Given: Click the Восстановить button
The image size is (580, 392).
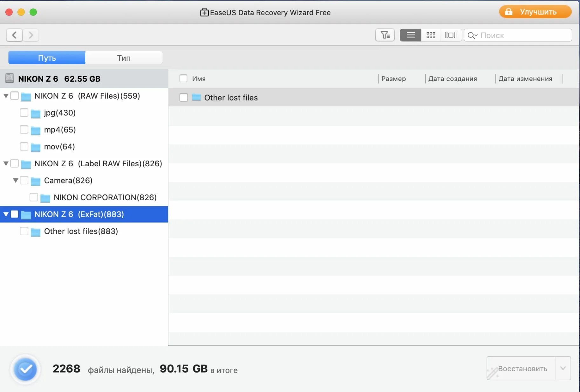Looking at the screenshot, I should (x=521, y=368).
